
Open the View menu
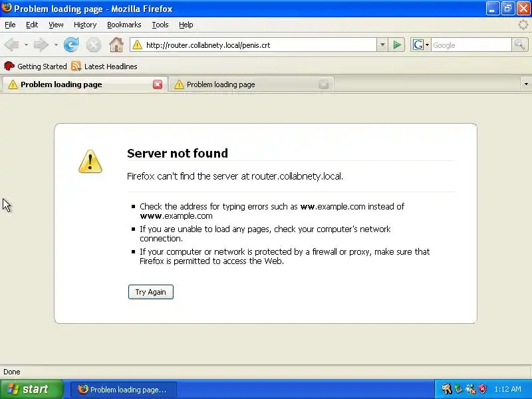[56, 25]
